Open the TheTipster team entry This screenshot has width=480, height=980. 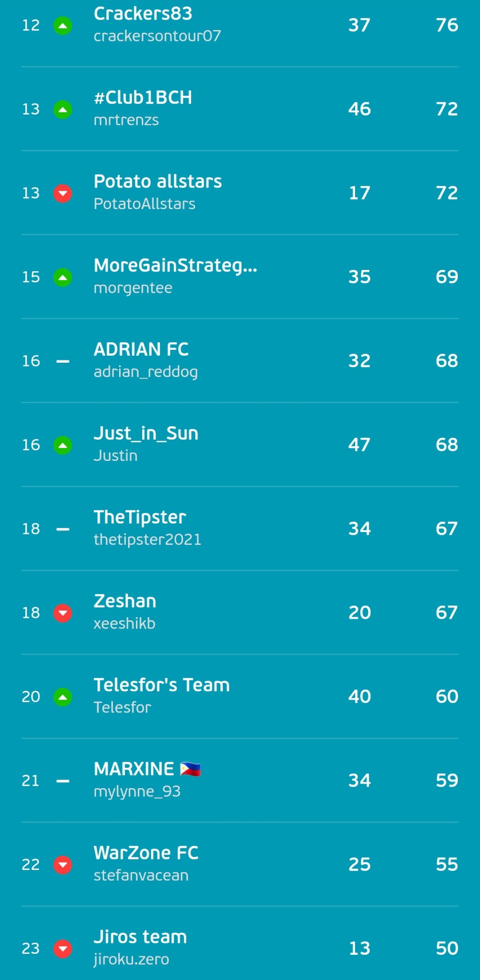pyautogui.click(x=240, y=528)
